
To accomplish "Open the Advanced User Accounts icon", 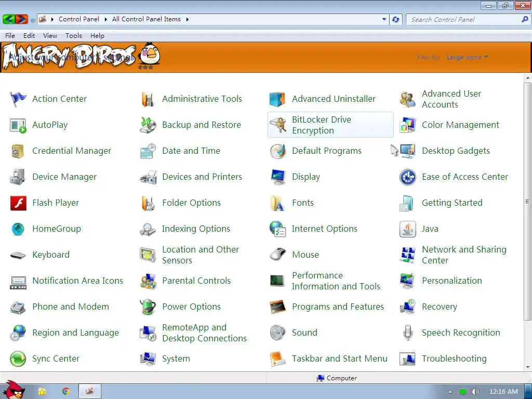I will pos(407,99).
